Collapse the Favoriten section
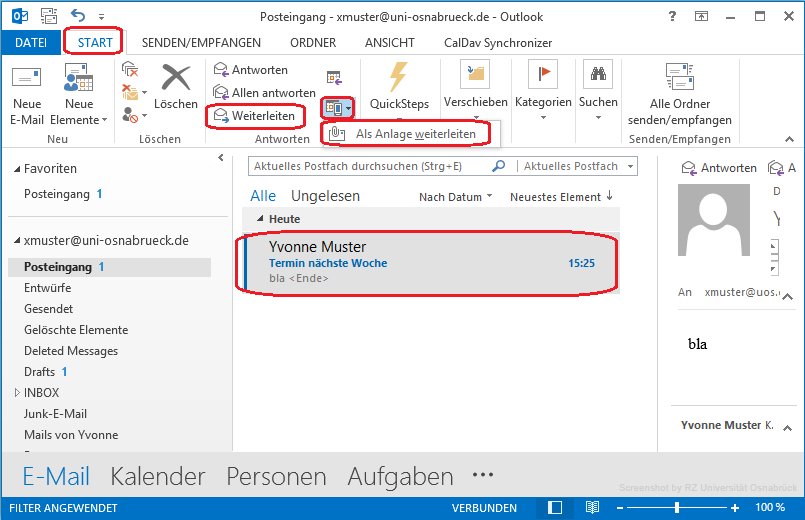The width and height of the screenshot is (805, 520). [17, 169]
